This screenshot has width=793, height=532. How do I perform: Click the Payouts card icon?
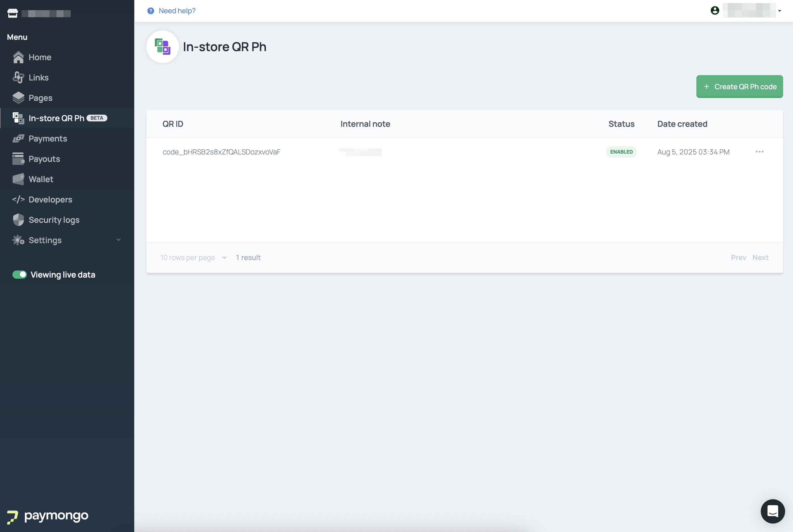click(18, 159)
